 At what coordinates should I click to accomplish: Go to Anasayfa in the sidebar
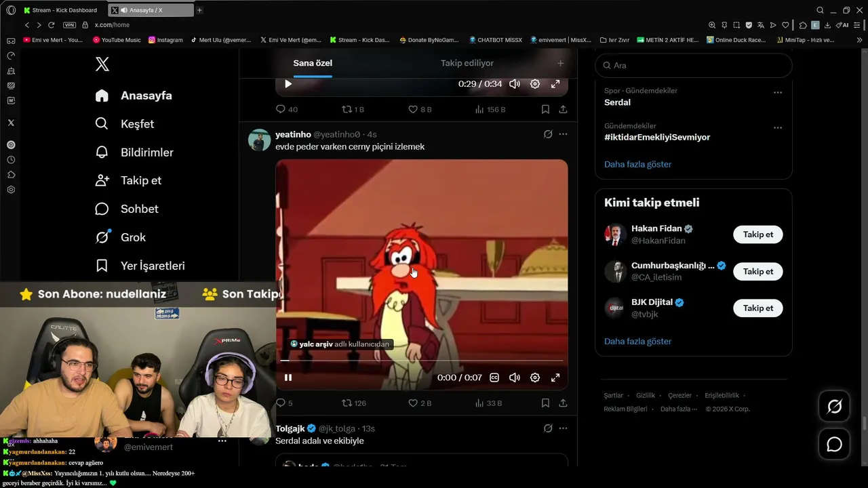(x=134, y=96)
